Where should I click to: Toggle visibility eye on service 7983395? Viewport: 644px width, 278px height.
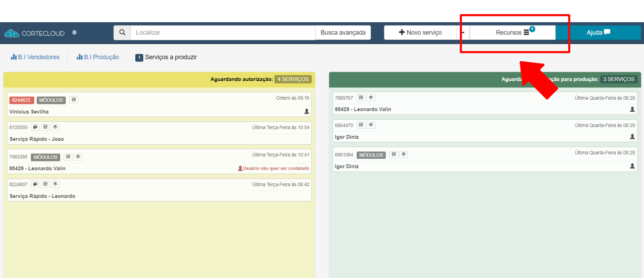click(x=78, y=157)
